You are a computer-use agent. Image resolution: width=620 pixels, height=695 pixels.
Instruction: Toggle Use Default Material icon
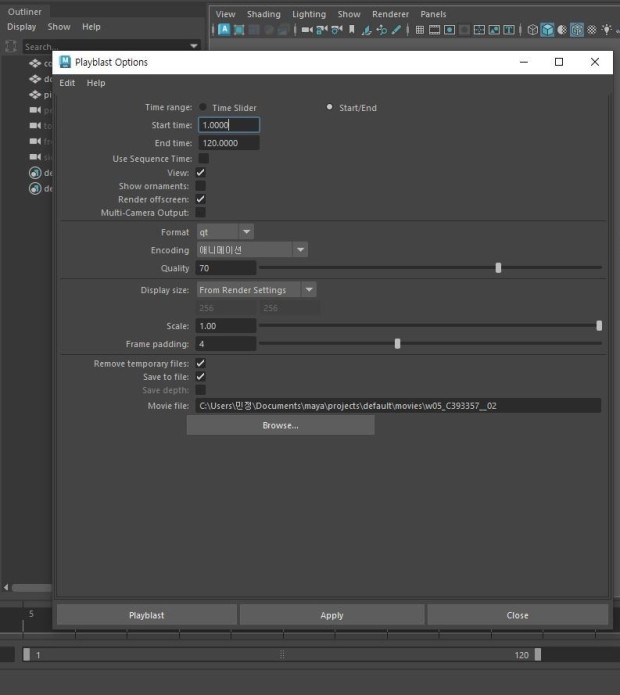point(562,30)
